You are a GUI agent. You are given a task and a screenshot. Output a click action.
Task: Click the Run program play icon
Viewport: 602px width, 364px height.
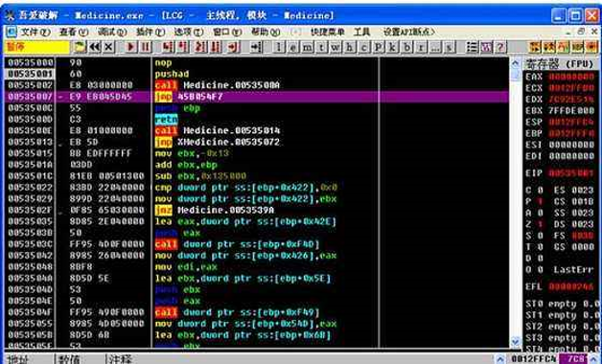131,47
